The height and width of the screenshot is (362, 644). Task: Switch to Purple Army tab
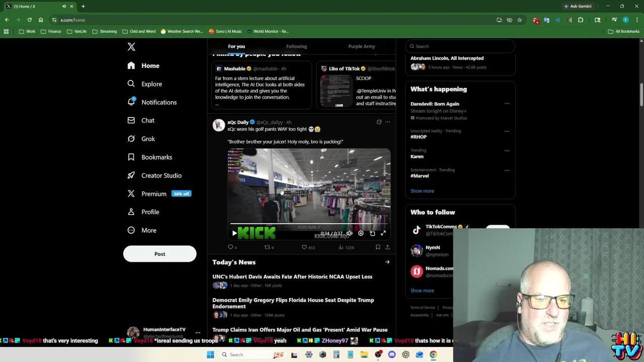click(362, 46)
